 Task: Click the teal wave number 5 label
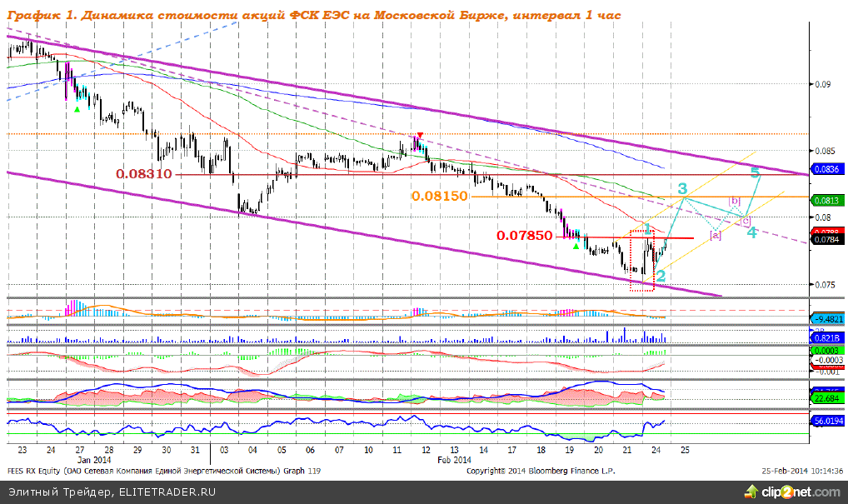pos(755,173)
